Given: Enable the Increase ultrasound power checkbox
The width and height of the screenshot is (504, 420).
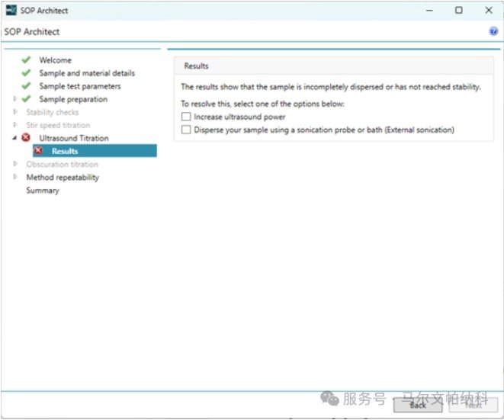Looking at the screenshot, I should coord(186,117).
